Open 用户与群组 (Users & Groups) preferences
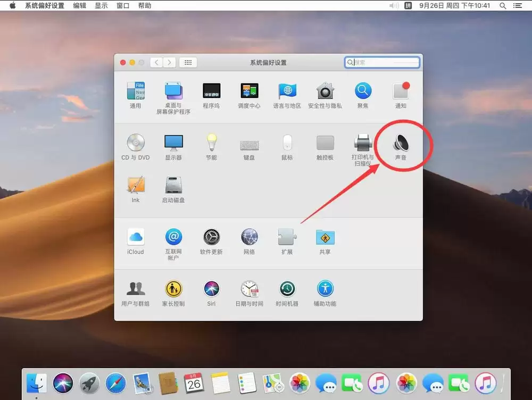This screenshot has width=532, height=400. pyautogui.click(x=135, y=293)
